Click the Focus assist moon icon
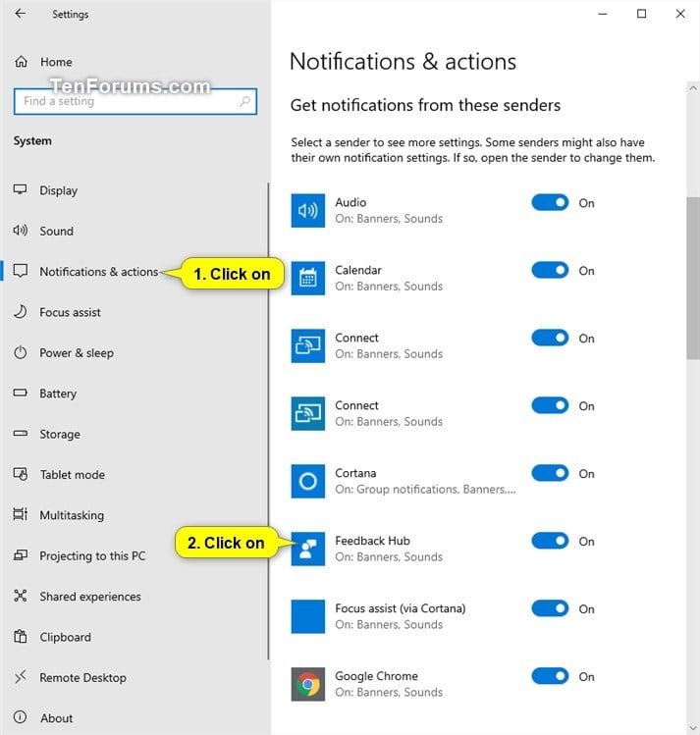This screenshot has width=700, height=735. [x=21, y=312]
